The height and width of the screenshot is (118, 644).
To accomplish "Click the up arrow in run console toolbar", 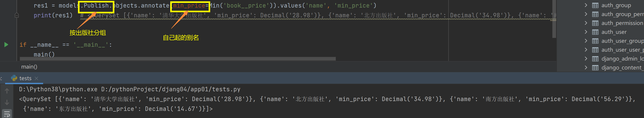I will 7,91.
